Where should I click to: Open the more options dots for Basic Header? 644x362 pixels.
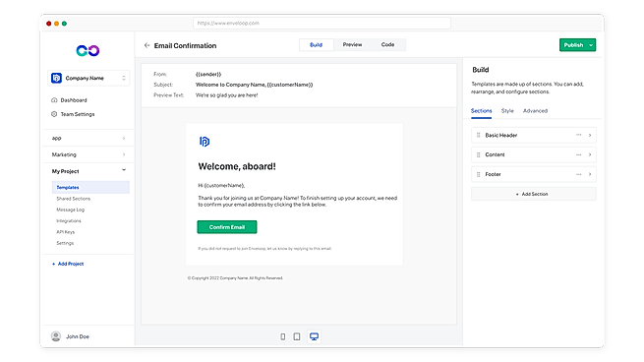tap(578, 135)
